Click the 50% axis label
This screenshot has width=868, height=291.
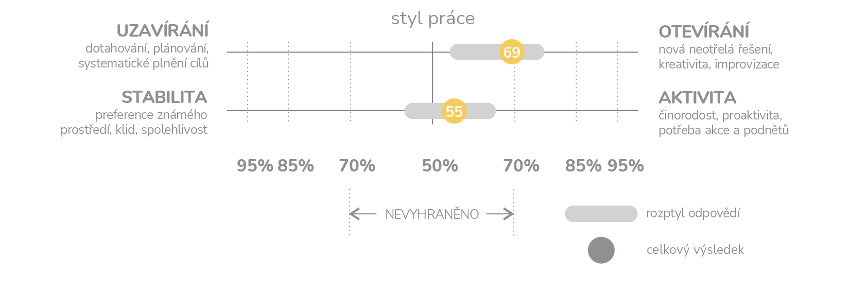click(x=440, y=166)
